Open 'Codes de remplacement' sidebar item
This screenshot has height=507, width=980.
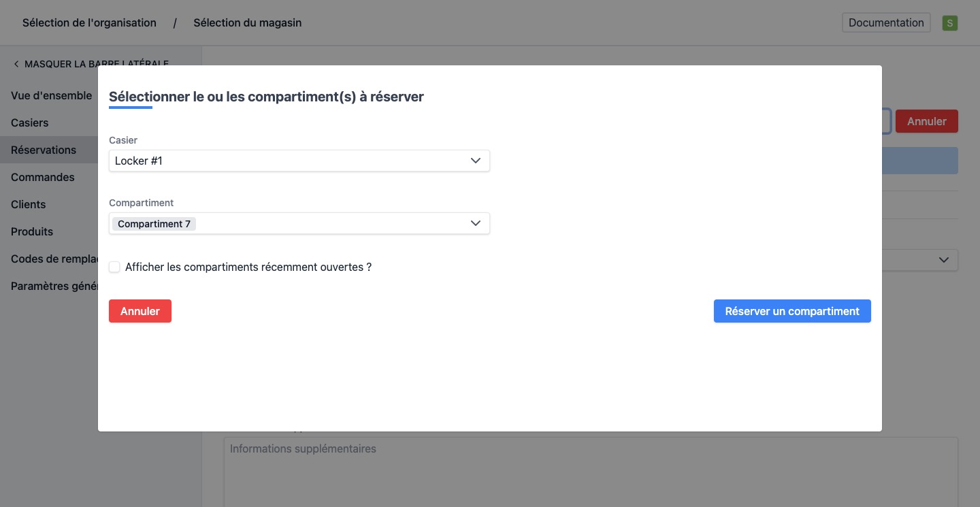[54, 259]
